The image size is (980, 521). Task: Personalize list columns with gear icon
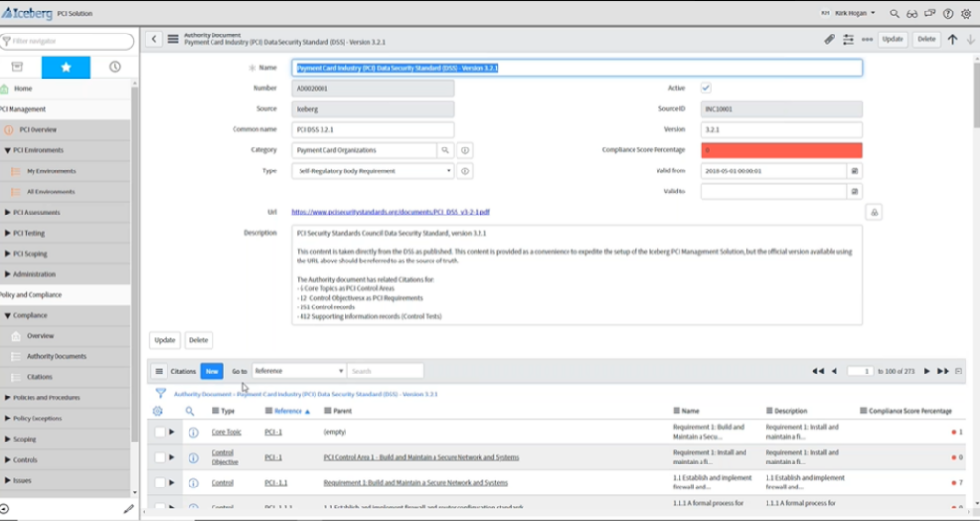158,411
